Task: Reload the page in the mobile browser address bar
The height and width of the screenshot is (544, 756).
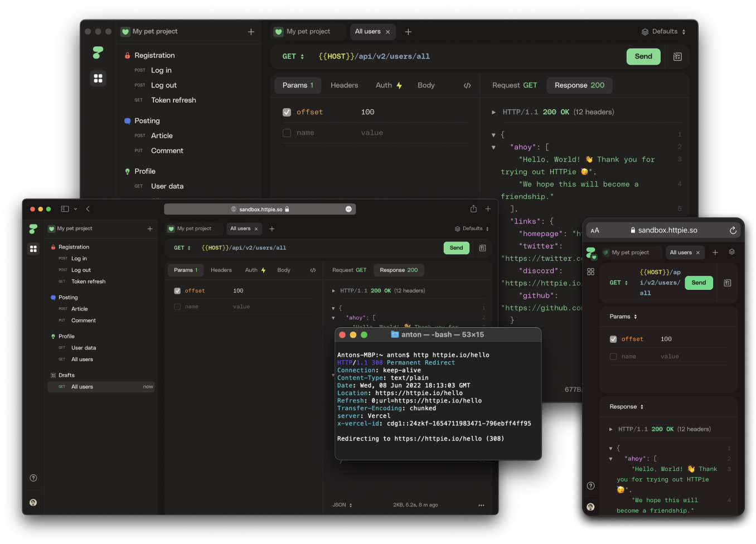Action: [x=733, y=230]
